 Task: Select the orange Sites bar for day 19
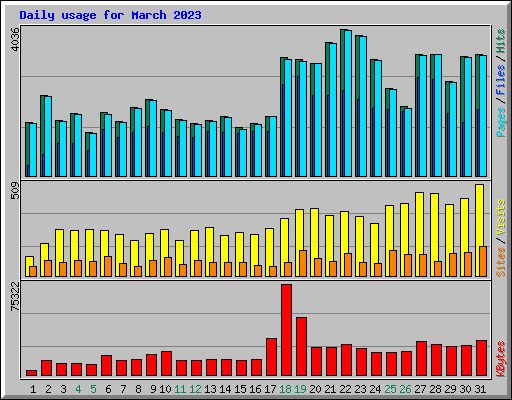pos(303,263)
